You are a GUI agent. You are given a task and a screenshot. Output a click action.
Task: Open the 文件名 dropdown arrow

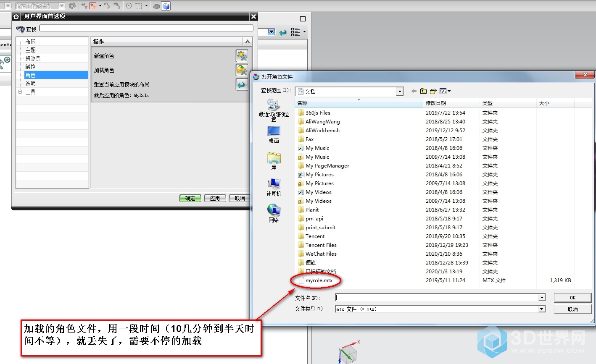pyautogui.click(x=542, y=298)
